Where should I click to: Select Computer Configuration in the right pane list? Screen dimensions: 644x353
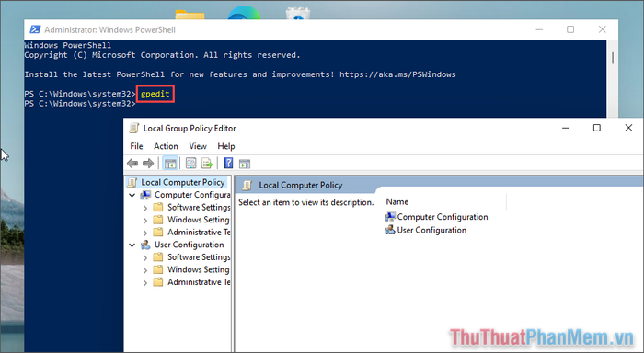[x=443, y=217]
